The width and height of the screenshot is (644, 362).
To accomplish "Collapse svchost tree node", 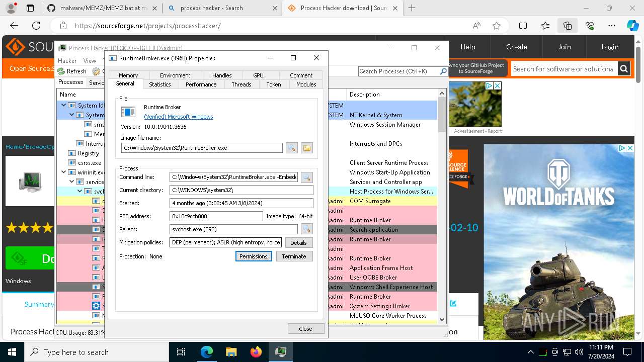I will click(80, 191).
